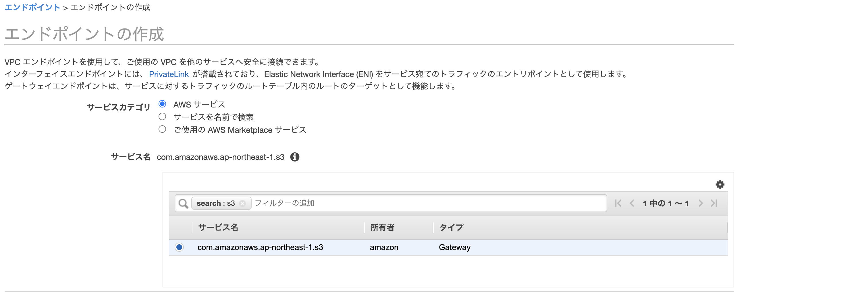Choose サービスを名前で検索 option
Screen dimensions: 868x292
pos(162,117)
